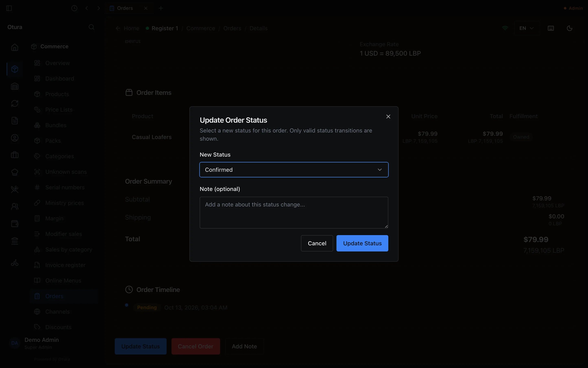Confirm with the blue Update Status button
This screenshot has height=368, width=588.
(x=362, y=243)
